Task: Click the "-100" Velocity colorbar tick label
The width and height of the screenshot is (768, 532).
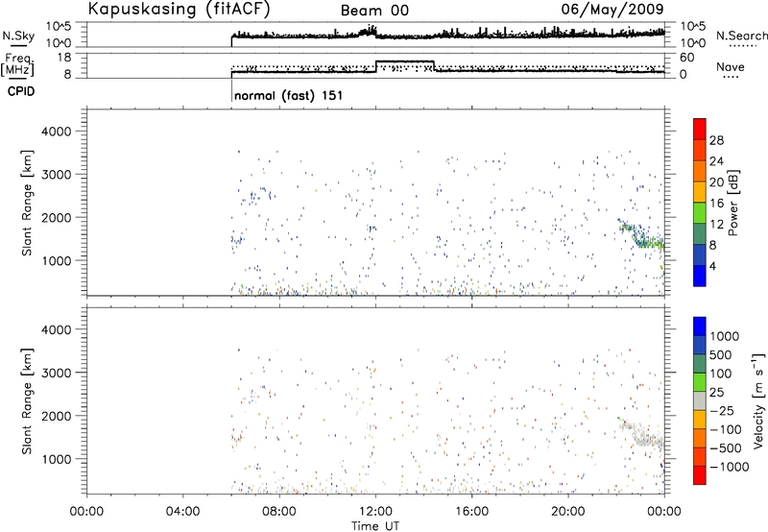Action: (726, 429)
